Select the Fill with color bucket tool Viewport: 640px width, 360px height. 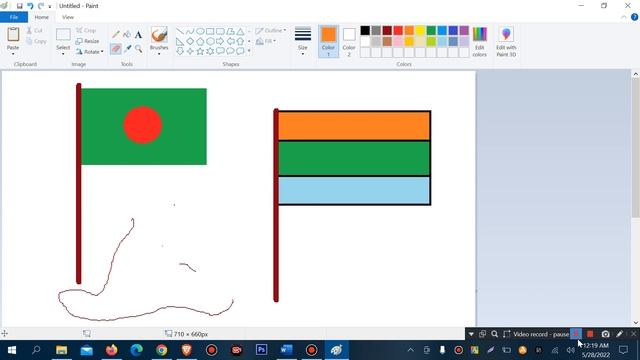pyautogui.click(x=127, y=35)
